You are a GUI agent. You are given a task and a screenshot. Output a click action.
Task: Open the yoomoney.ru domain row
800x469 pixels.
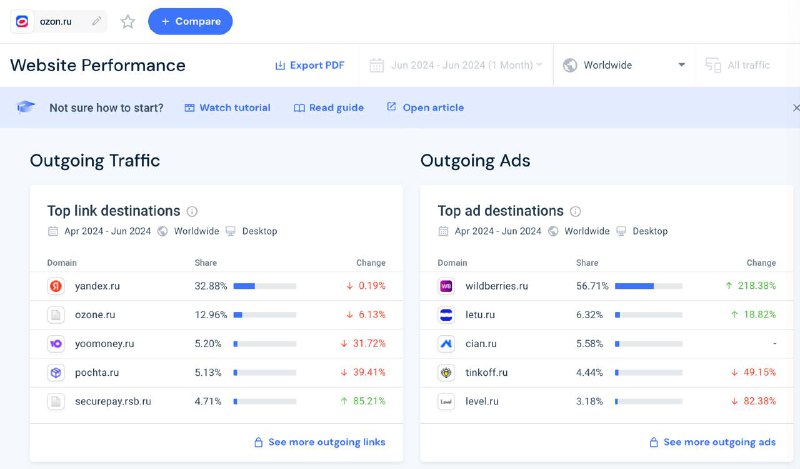pos(216,343)
